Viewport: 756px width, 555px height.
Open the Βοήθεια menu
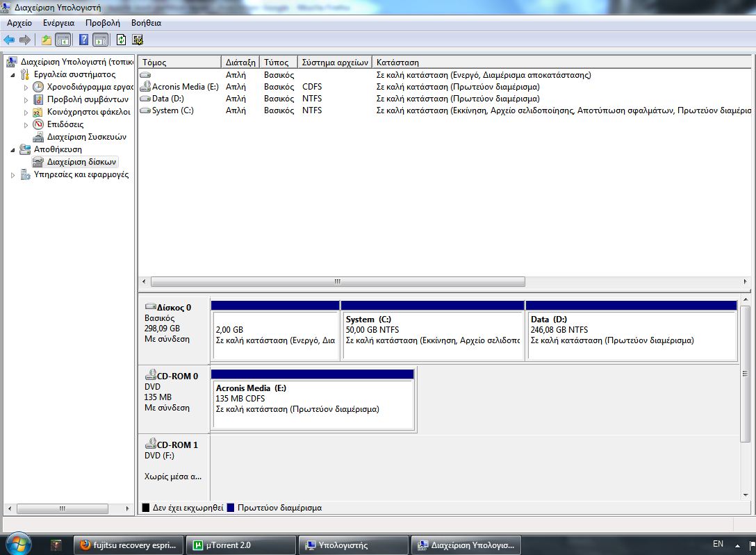point(146,23)
